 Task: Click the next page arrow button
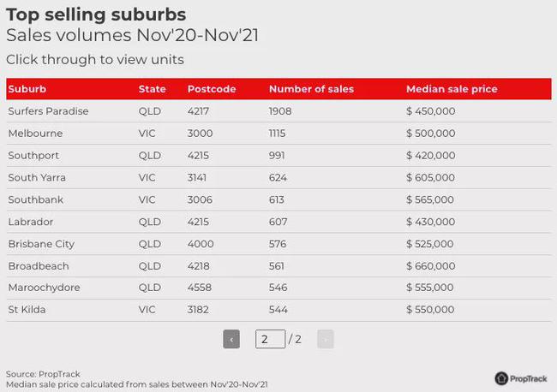(x=326, y=339)
